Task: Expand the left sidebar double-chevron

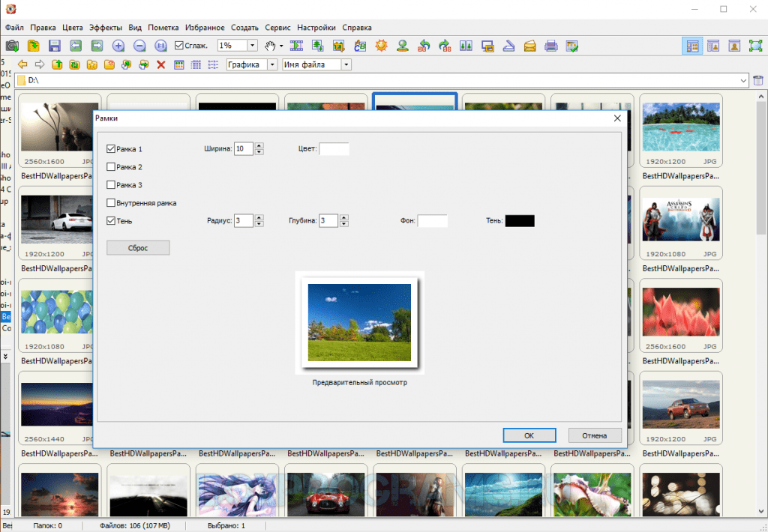Action: 5,357
